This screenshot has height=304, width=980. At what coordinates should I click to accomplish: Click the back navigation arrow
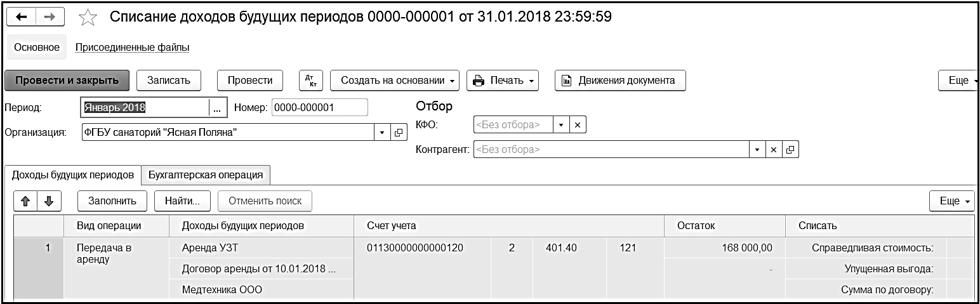(x=22, y=17)
